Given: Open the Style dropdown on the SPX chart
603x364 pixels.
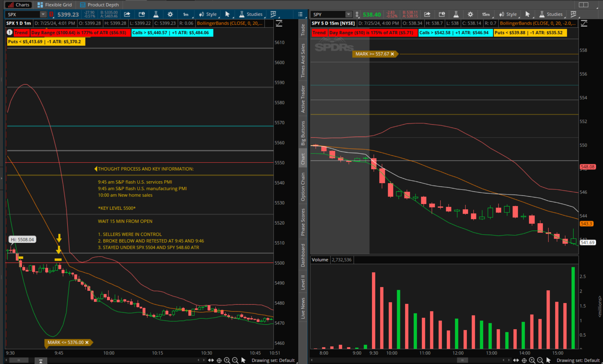Looking at the screenshot, I should [208, 14].
